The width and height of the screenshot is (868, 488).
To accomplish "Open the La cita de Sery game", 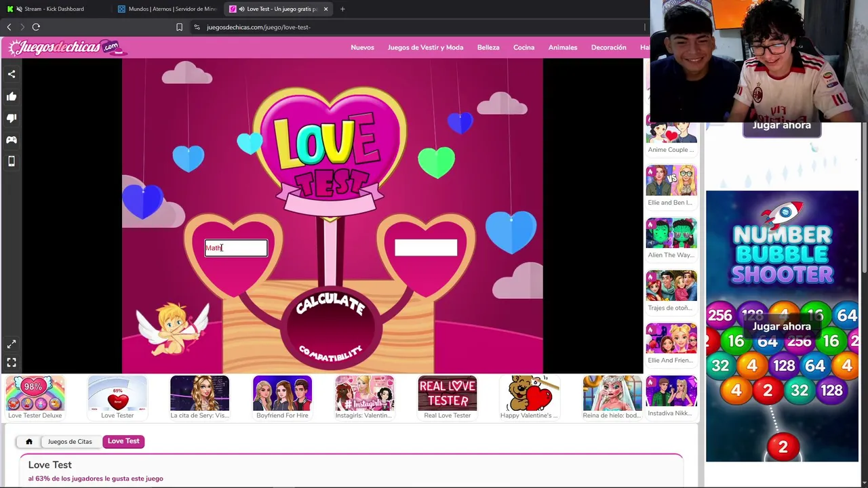I will (x=199, y=398).
